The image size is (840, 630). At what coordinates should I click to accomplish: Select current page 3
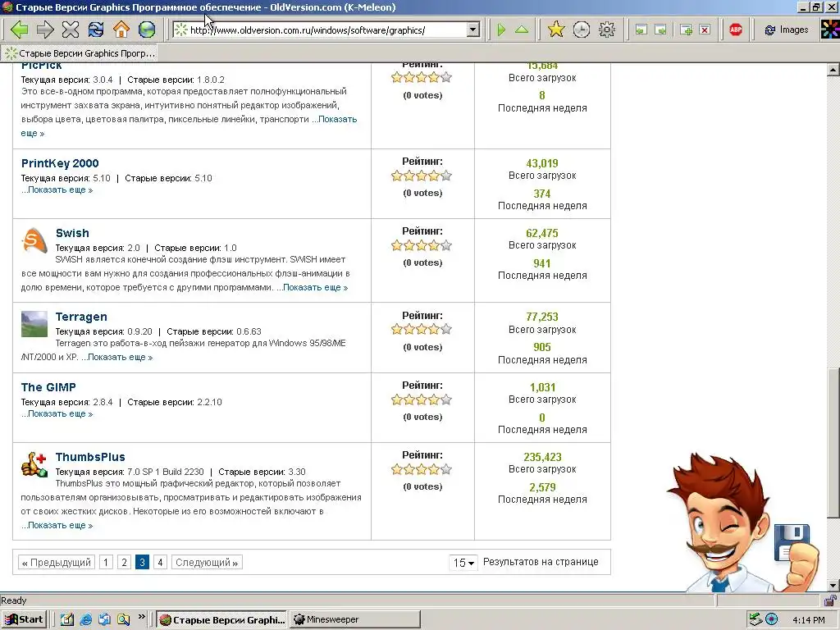pos(142,563)
